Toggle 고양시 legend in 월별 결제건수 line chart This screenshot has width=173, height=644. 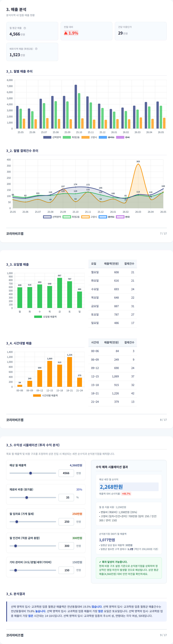pyautogui.click(x=89, y=217)
